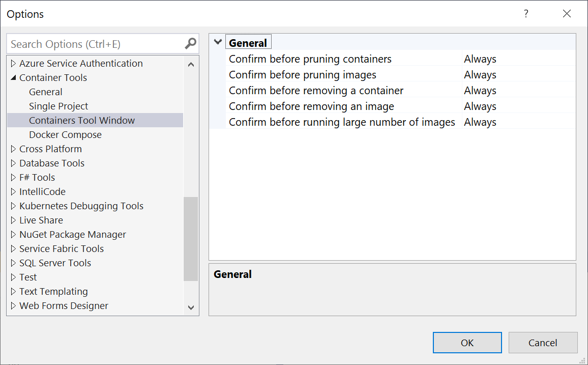Expand the Database Tools node

coord(13,163)
